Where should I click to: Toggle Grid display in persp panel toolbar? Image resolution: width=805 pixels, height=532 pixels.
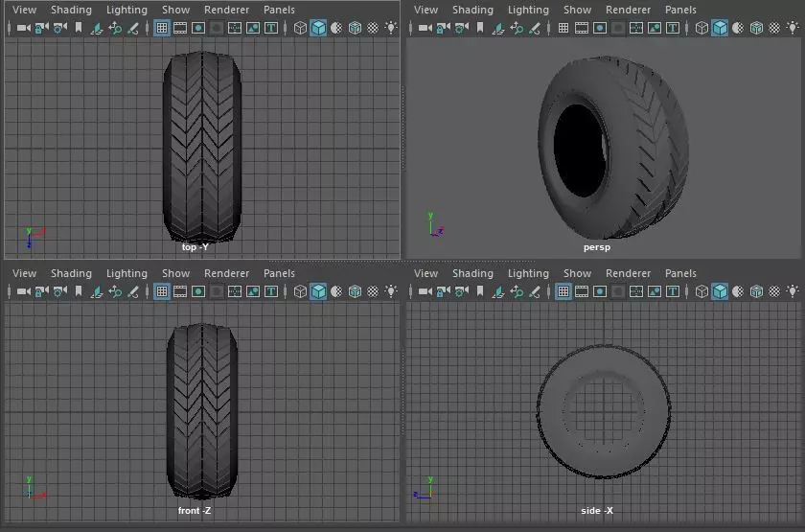(x=563, y=28)
